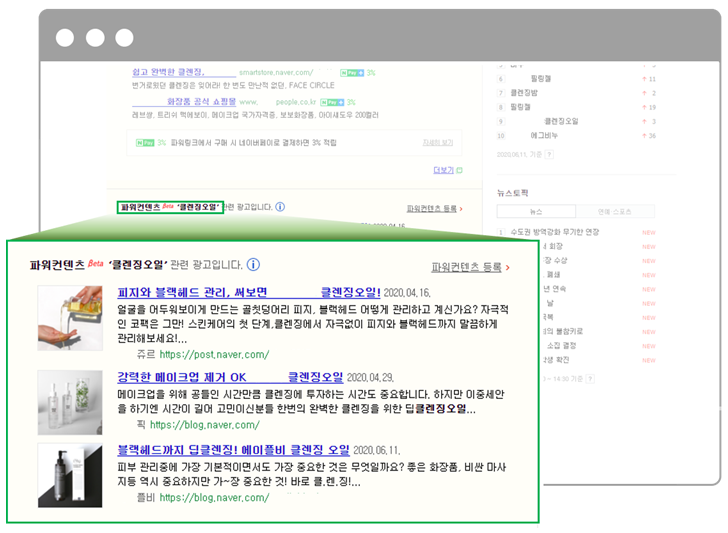Screen dimensions: 728x533
Task: Open the https://post.naver.com/ URL
Action: pyautogui.click(x=214, y=355)
